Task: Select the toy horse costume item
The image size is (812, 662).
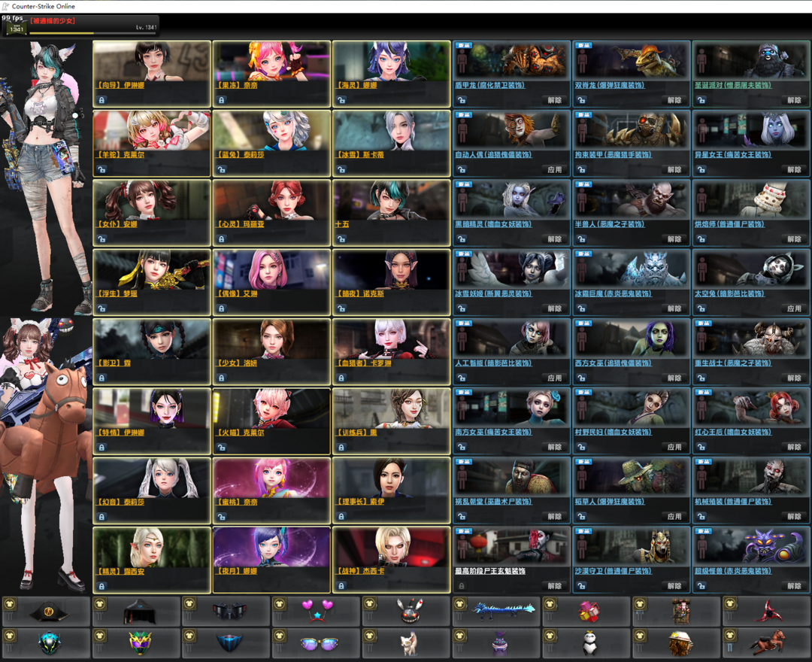Action: [x=770, y=643]
